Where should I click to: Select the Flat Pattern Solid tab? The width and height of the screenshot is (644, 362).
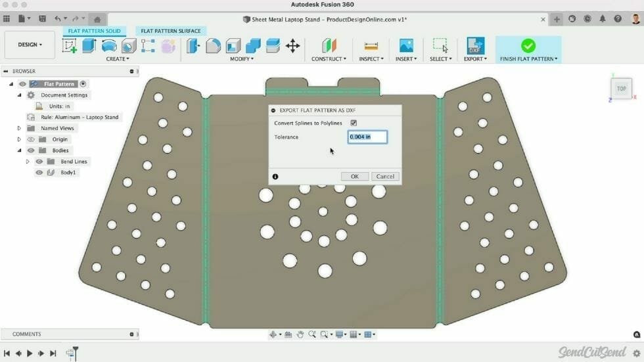click(x=95, y=31)
